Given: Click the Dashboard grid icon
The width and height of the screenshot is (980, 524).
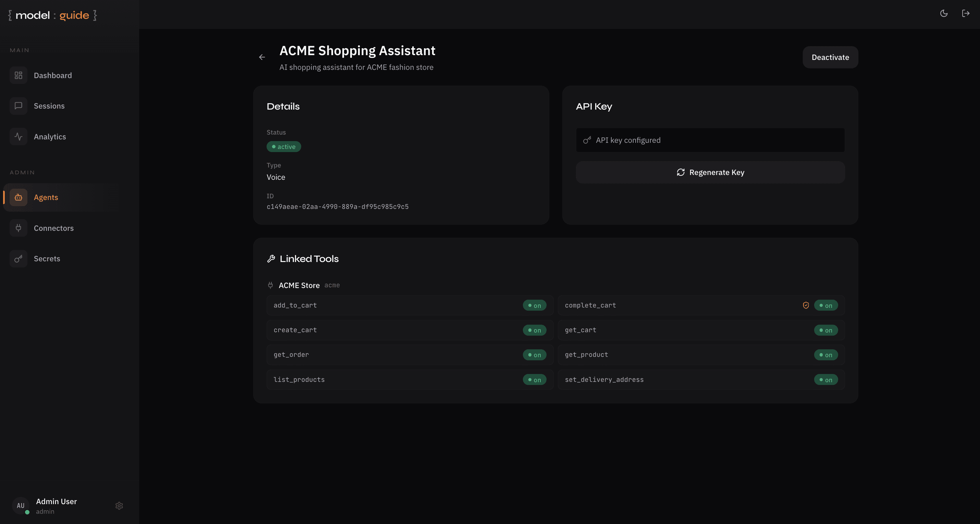Looking at the screenshot, I should pos(18,75).
